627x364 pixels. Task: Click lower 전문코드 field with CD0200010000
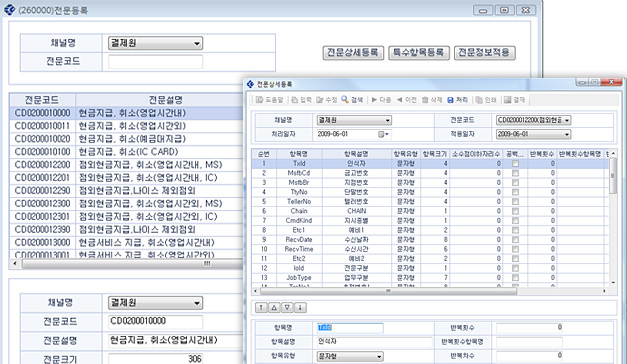155,321
